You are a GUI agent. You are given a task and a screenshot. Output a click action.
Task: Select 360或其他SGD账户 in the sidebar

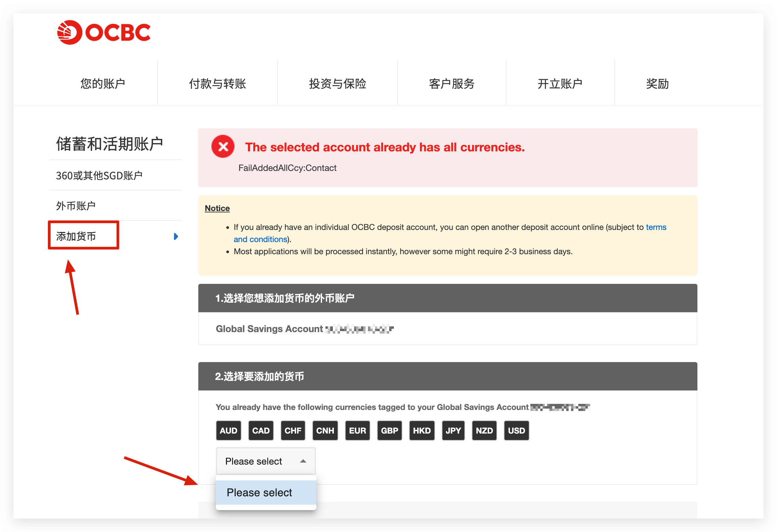point(99,175)
